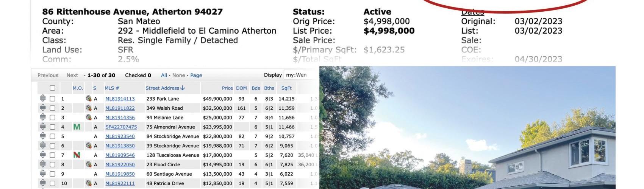Open media icon for 23 Flood Circle row

[89, 164]
